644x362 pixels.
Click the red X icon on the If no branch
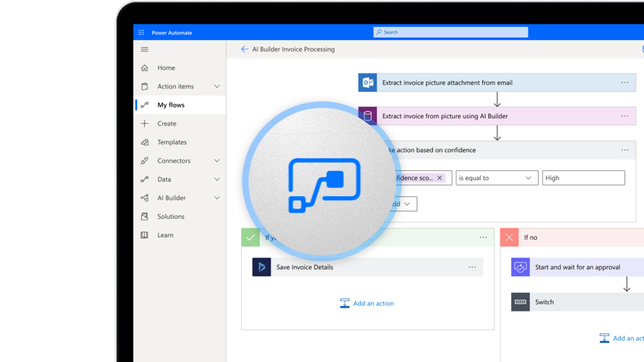coord(509,237)
